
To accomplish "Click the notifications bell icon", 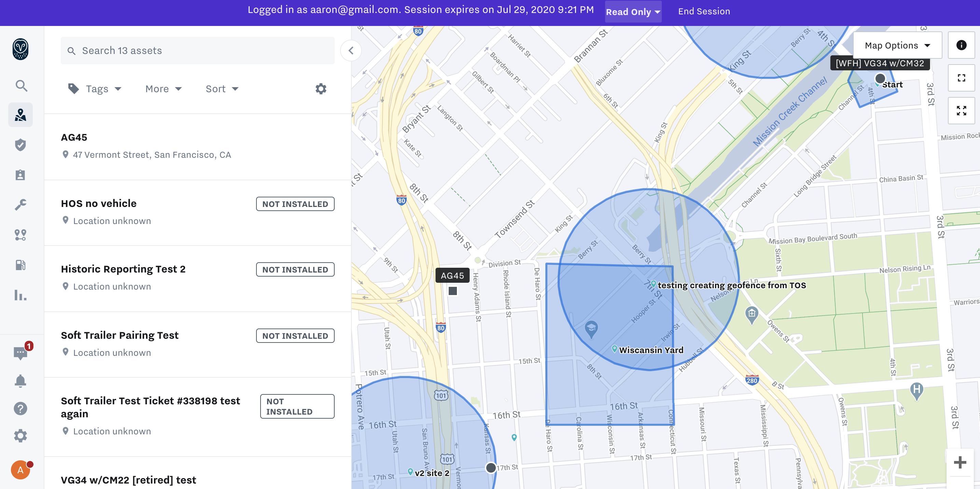I will 20,381.
